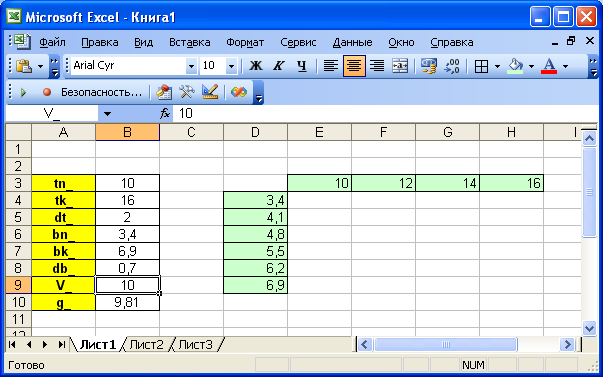603x377 pixels.
Task: Open the Файл menu
Action: pos(52,42)
